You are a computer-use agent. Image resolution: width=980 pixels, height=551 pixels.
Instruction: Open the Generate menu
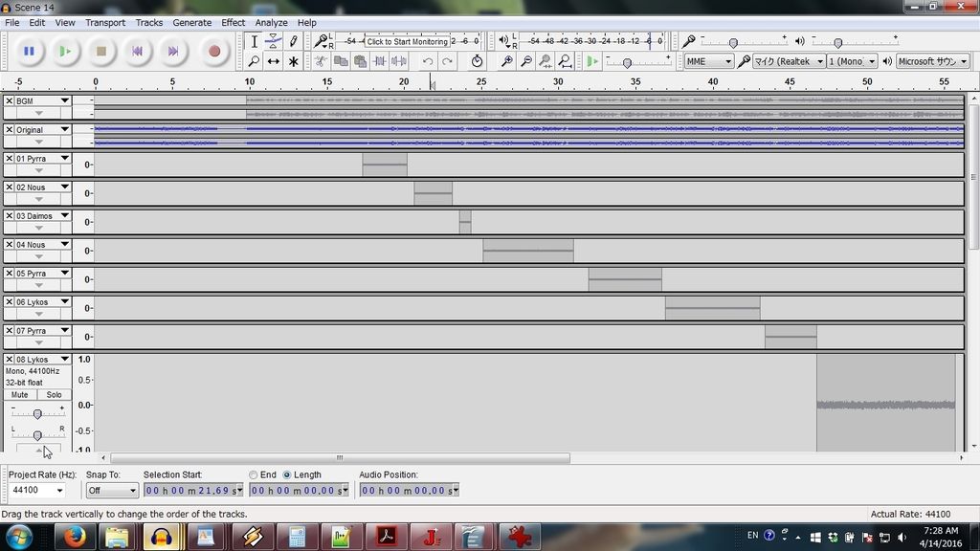(191, 22)
